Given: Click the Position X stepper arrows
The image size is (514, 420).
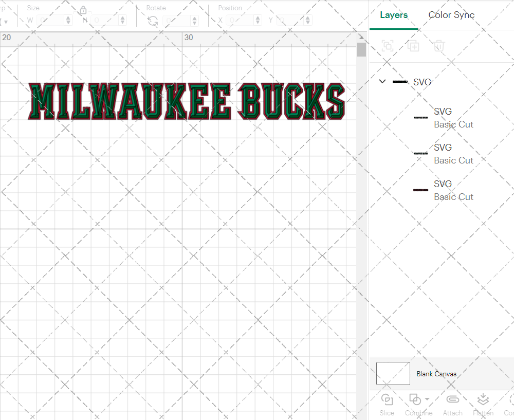Looking at the screenshot, I should coord(258,21).
